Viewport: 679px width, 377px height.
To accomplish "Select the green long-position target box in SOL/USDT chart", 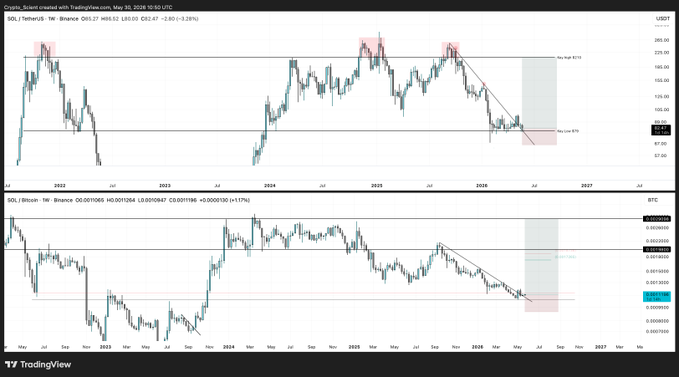I will click(539, 94).
